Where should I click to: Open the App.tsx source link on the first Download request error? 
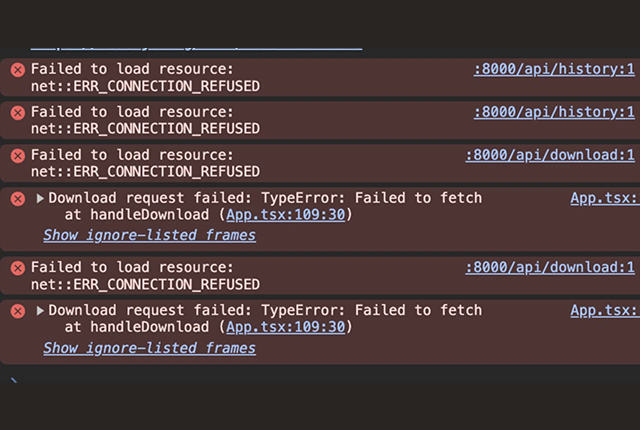coord(602,198)
